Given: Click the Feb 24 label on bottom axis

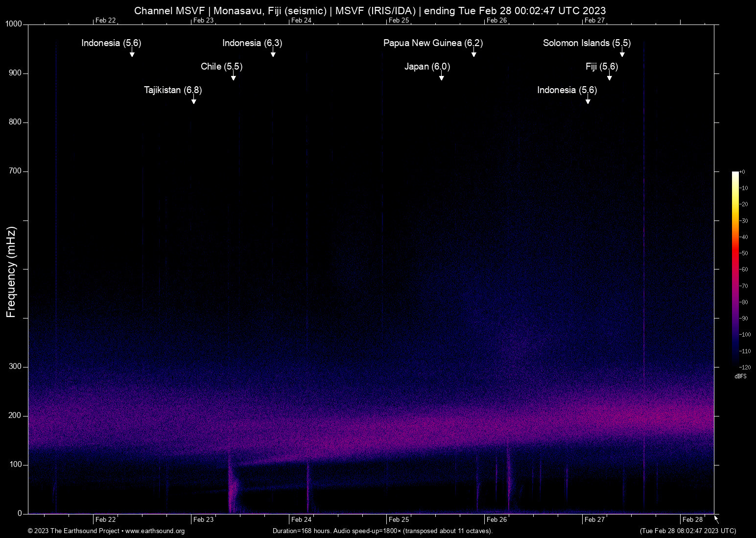Looking at the screenshot, I should coord(301,519).
